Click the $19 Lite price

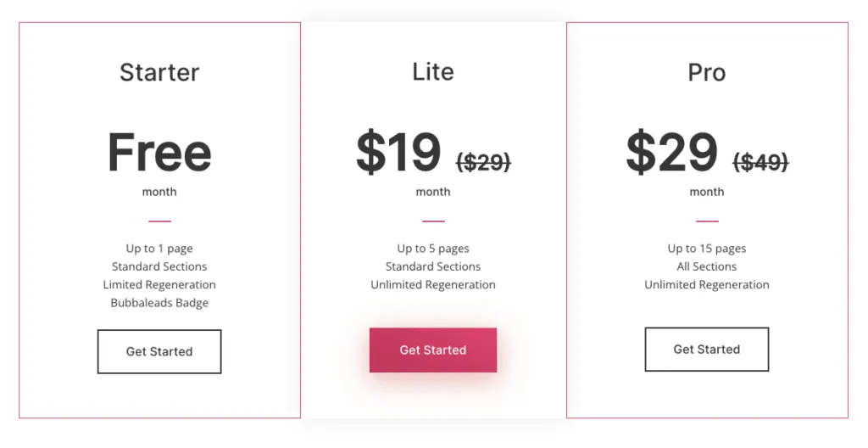pos(398,153)
